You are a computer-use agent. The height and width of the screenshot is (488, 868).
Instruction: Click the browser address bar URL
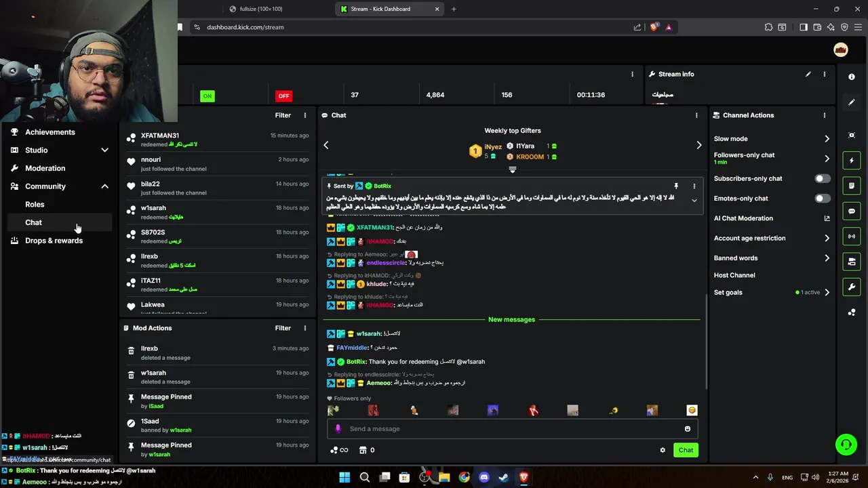[x=245, y=27]
